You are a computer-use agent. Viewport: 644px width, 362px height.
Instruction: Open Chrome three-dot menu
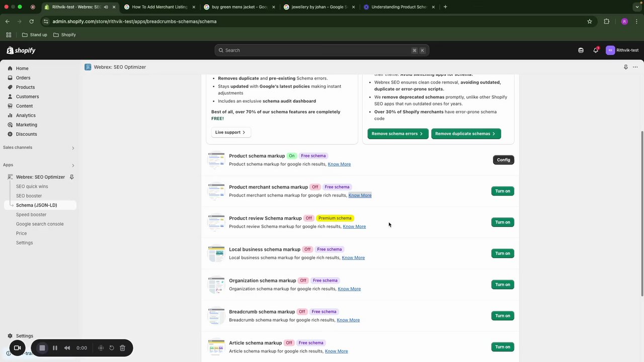point(636,21)
